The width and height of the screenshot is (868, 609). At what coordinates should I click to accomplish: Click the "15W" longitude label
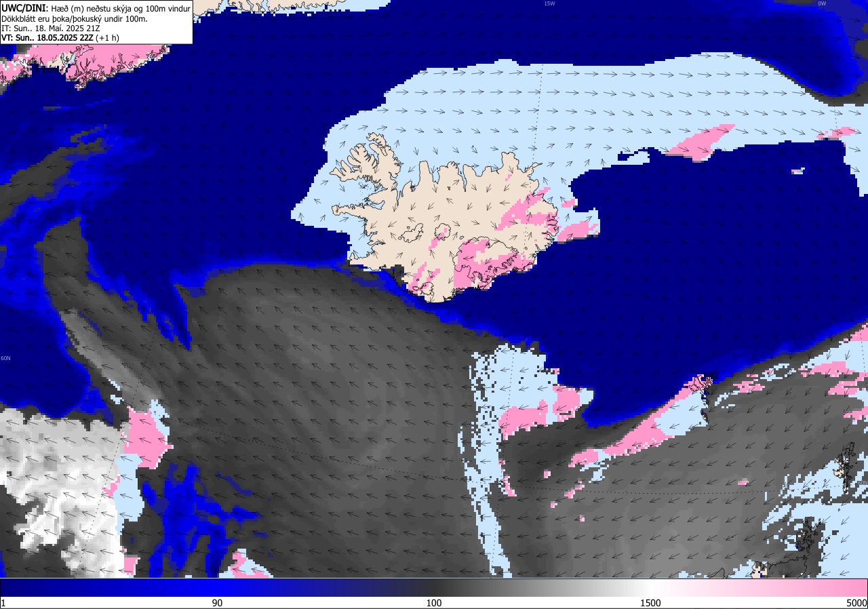[x=549, y=3]
